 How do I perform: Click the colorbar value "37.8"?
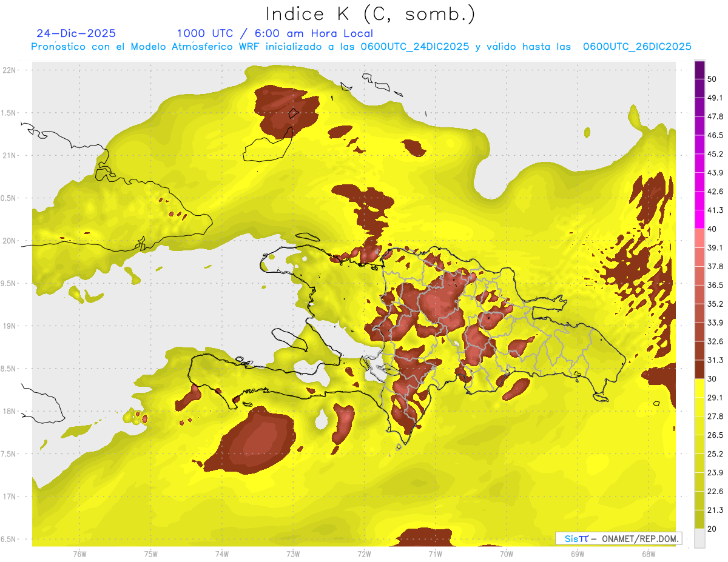(715, 267)
